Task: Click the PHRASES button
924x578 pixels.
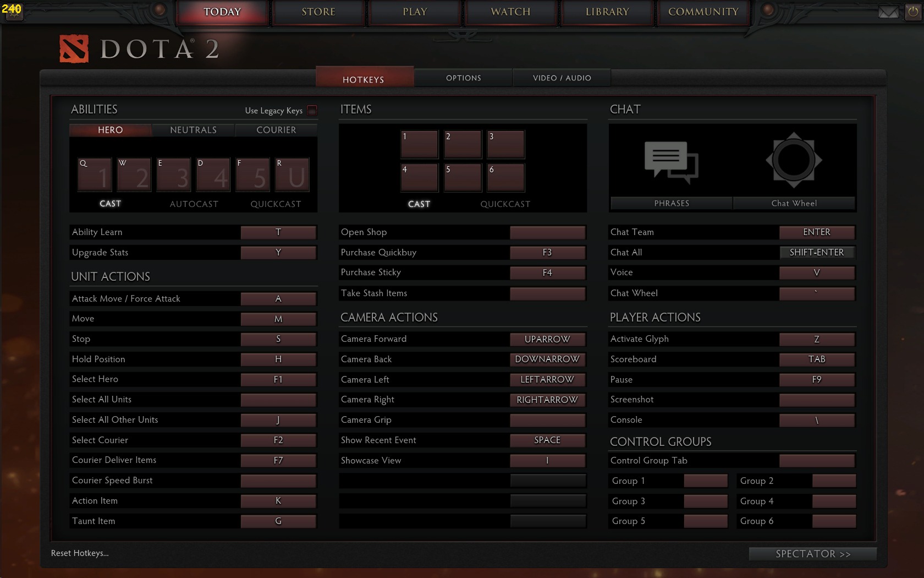Action: click(x=672, y=203)
